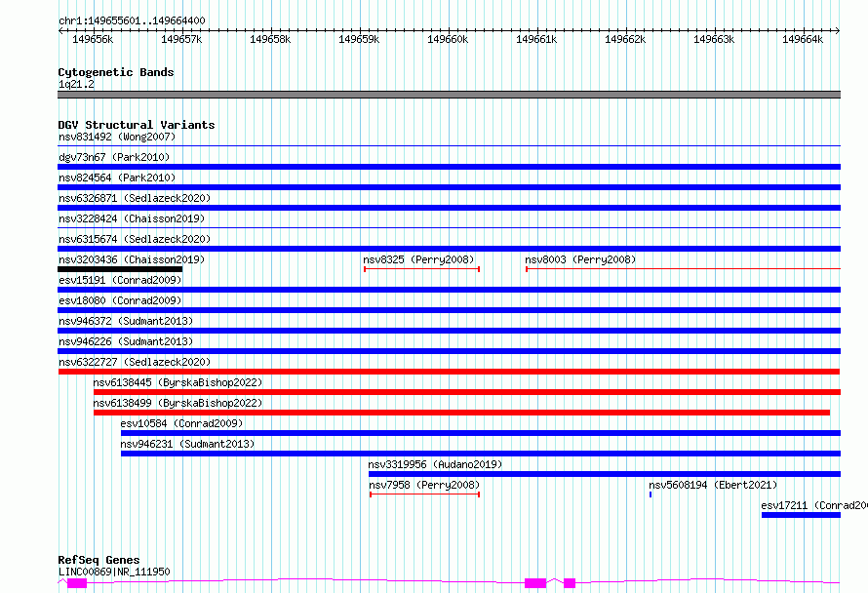Click the nsv8003 (Perry2008) label
Image resolution: width=868 pixels, height=593 pixels.
(x=580, y=259)
